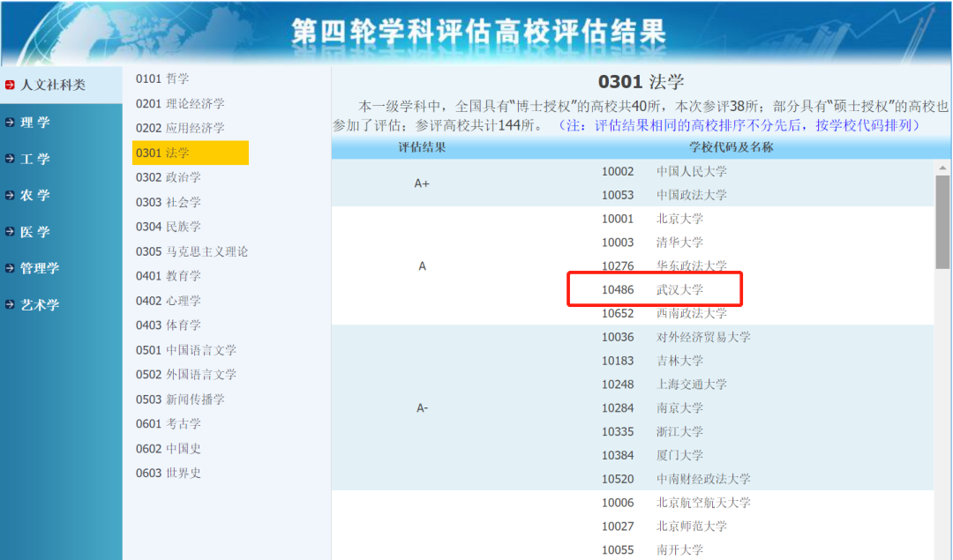Viewport: 953px width, 560px height.
Task: Switch to the 管理学 category
Action: [x=40, y=268]
